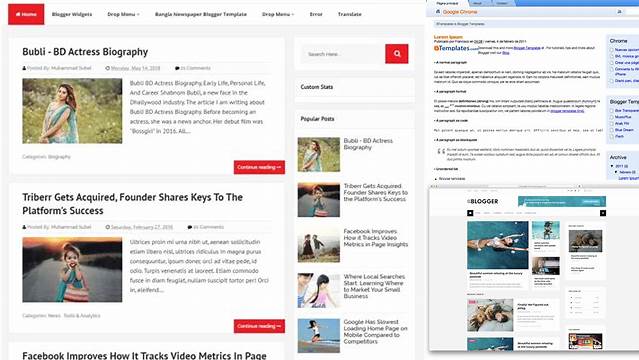Click the Archive widget heading in Chrome theme
This screenshot has width=639, height=360.
pyautogui.click(x=618, y=157)
